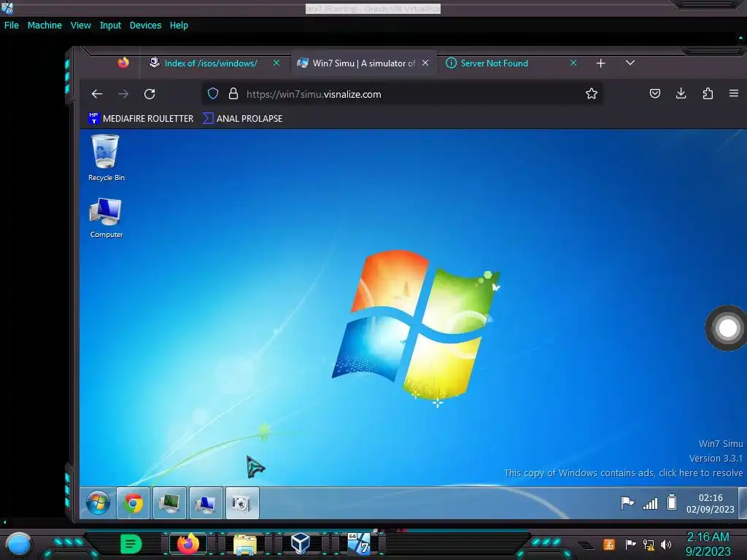Open the VirtualBox Input menu

coord(110,26)
